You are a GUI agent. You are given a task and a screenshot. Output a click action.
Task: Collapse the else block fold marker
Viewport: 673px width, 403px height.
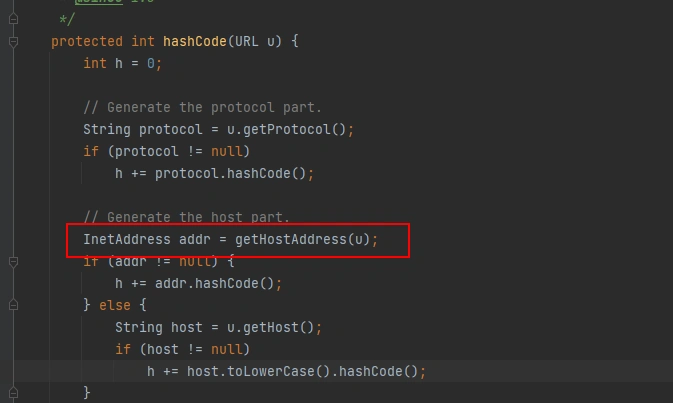[x=13, y=305]
